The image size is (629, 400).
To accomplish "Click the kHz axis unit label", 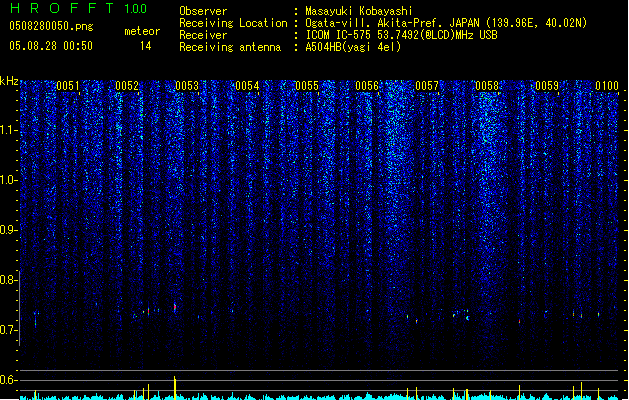I will 9,81.
